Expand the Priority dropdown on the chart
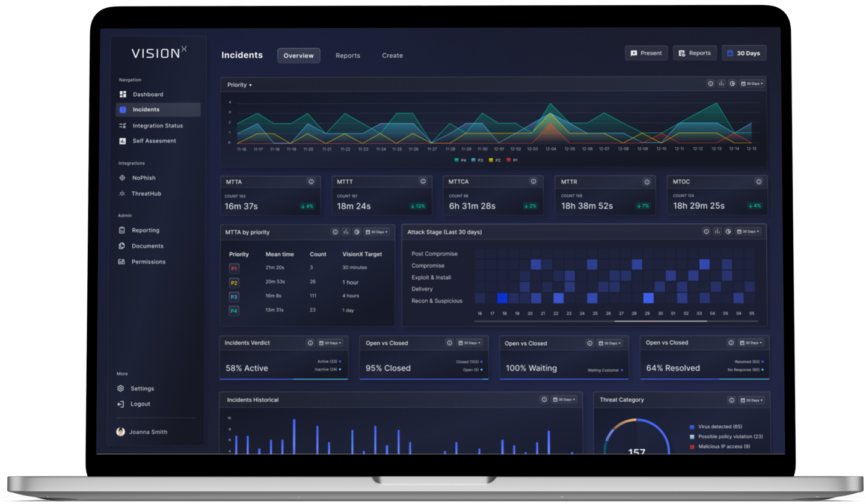Image resolution: width=866 pixels, height=504 pixels. click(x=239, y=85)
